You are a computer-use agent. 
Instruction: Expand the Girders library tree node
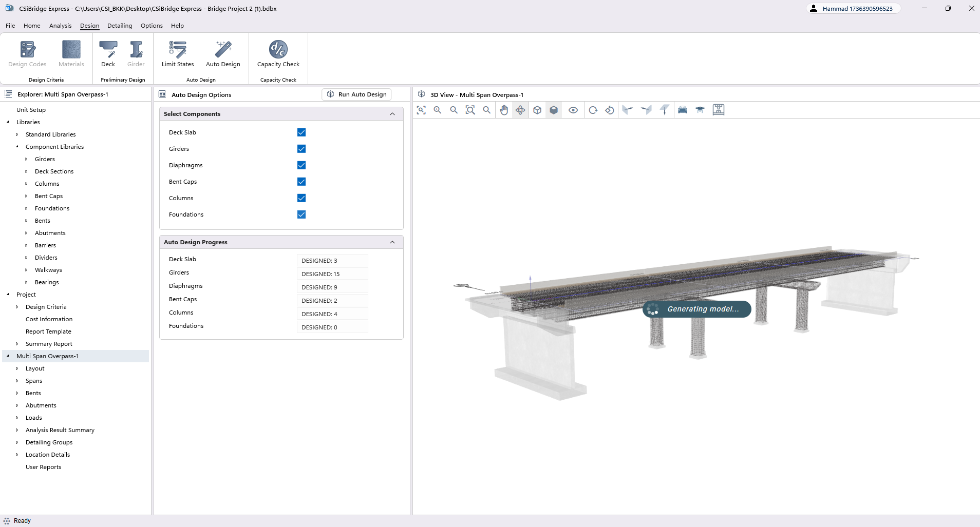(x=26, y=159)
